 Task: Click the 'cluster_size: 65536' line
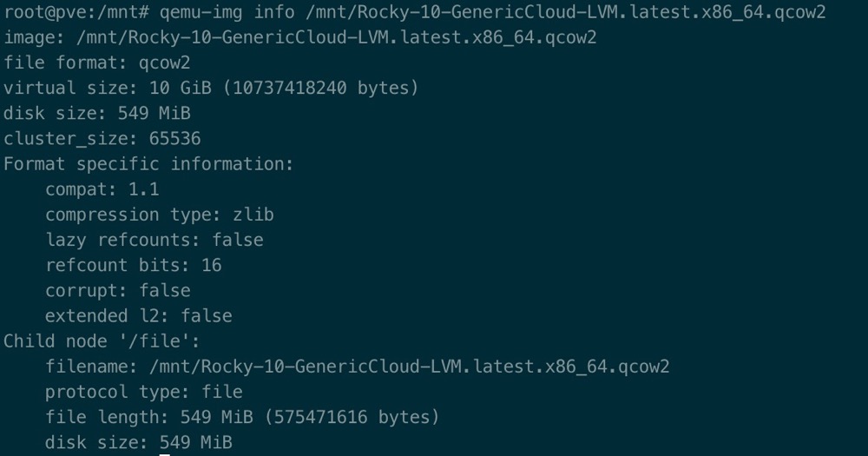[102, 139]
